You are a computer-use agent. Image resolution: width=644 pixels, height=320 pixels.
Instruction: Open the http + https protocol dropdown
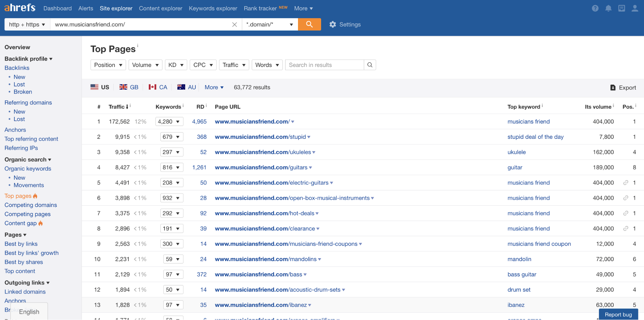click(x=27, y=24)
